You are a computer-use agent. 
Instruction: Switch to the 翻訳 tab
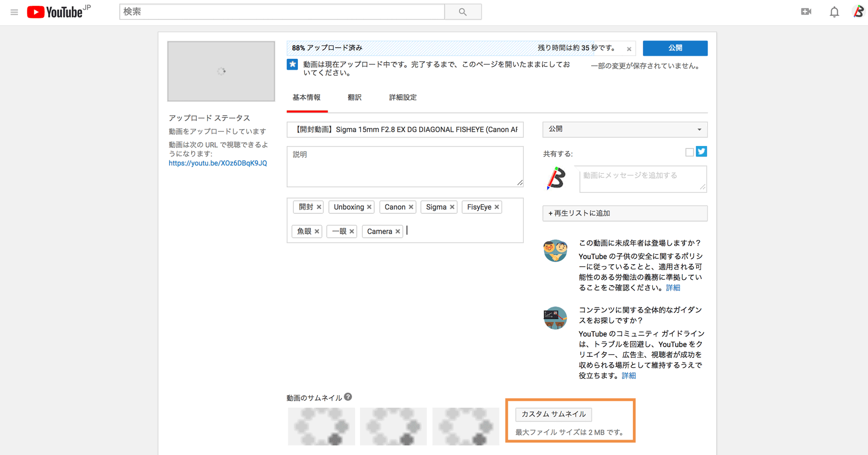click(x=355, y=98)
